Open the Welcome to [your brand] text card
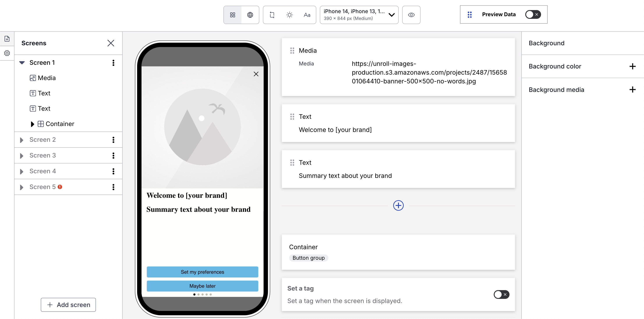The width and height of the screenshot is (644, 319). tap(398, 123)
